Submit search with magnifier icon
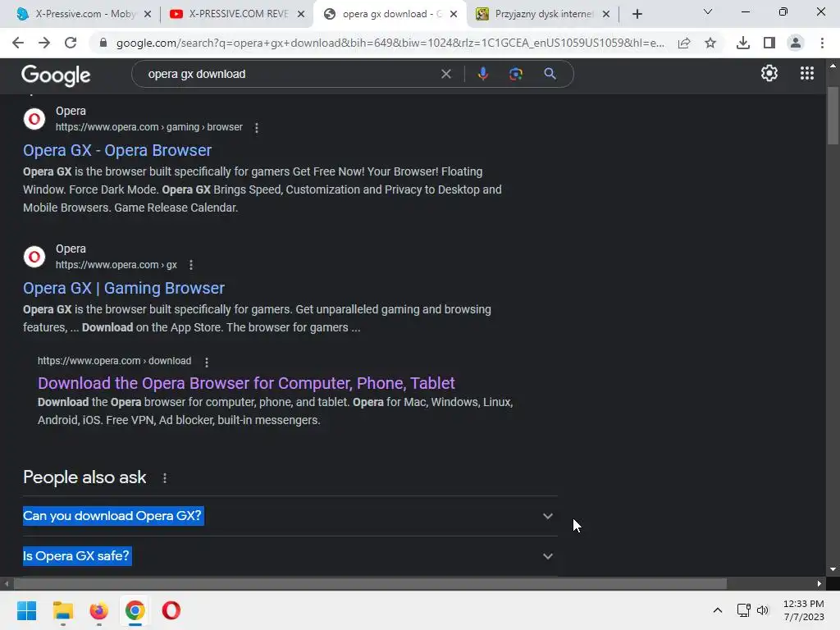 (x=550, y=74)
